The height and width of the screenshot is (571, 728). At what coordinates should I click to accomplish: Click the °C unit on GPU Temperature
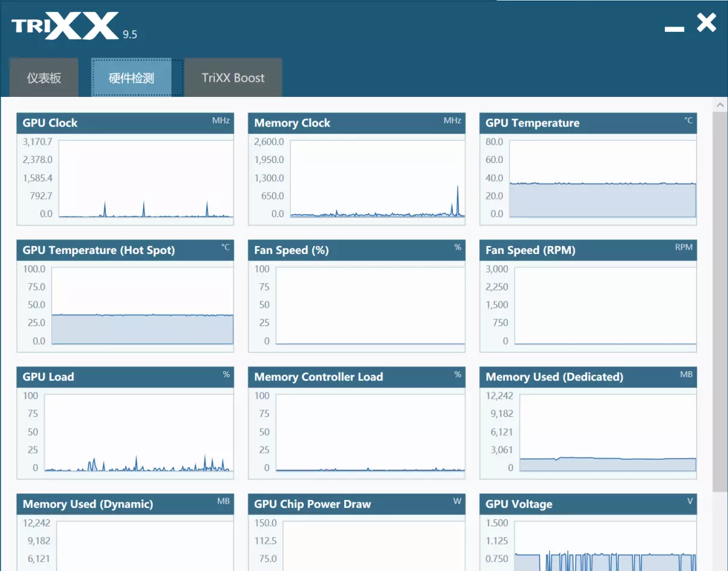click(x=688, y=120)
